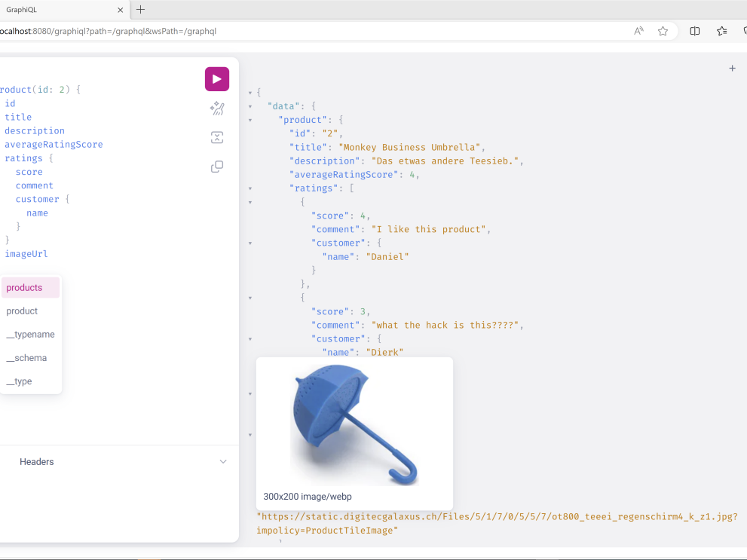This screenshot has height=560, width=747.
Task: Open the browser split screen icon
Action: tap(695, 31)
